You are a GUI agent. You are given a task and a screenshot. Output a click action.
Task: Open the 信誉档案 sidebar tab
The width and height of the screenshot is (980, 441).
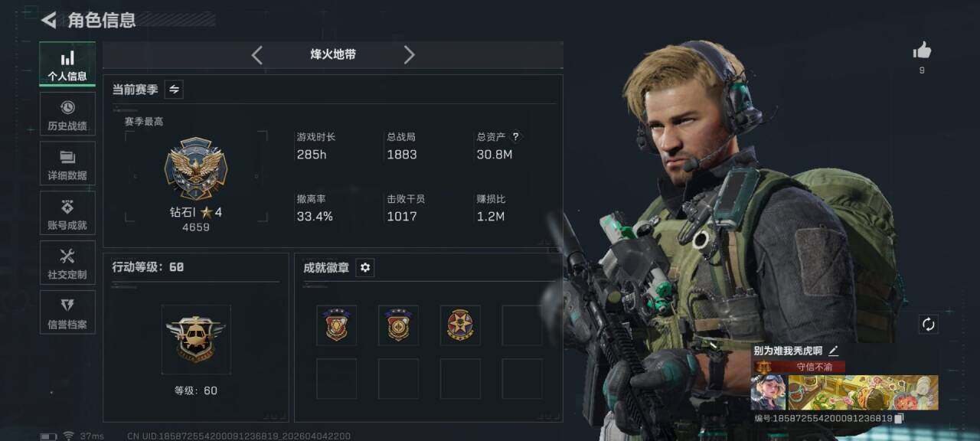coord(67,312)
